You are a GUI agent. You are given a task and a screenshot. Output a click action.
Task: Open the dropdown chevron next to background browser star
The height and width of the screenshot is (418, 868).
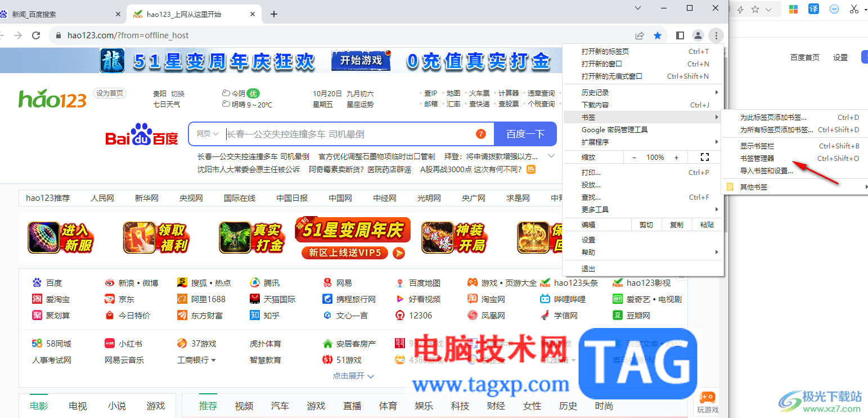pyautogui.click(x=770, y=10)
